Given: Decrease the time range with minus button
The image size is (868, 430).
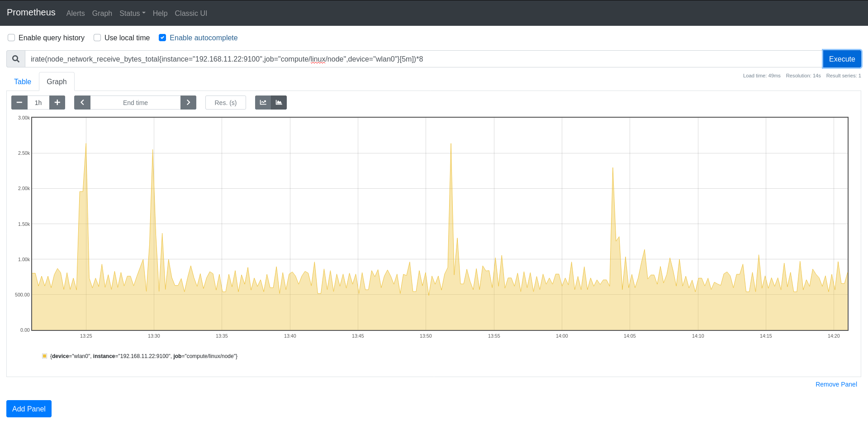Looking at the screenshot, I should tap(19, 103).
